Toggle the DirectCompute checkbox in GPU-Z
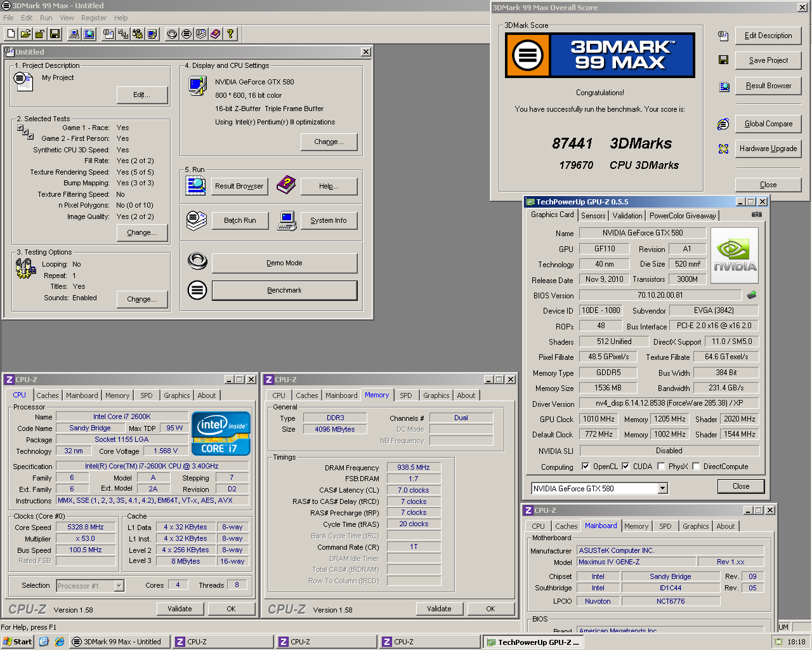This screenshot has width=812, height=650. pos(696,466)
